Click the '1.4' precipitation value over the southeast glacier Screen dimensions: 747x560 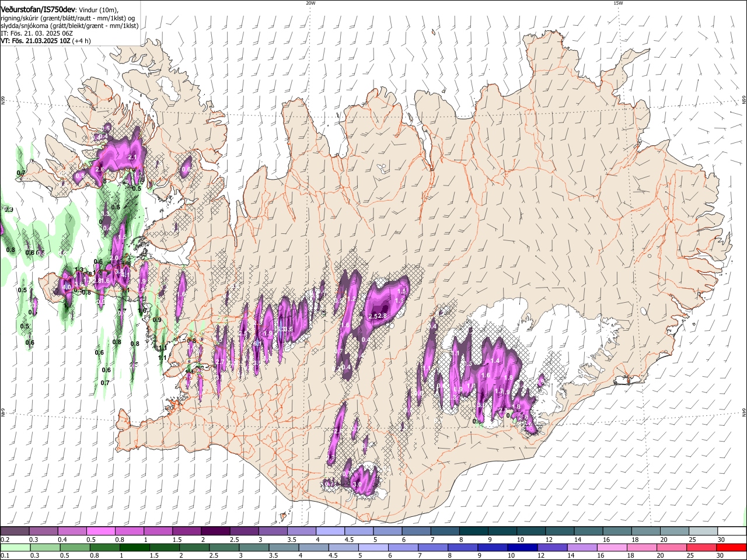tap(495, 360)
